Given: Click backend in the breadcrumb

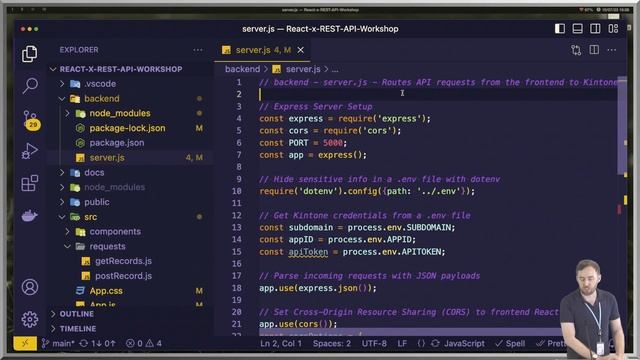Looking at the screenshot, I should (242, 69).
